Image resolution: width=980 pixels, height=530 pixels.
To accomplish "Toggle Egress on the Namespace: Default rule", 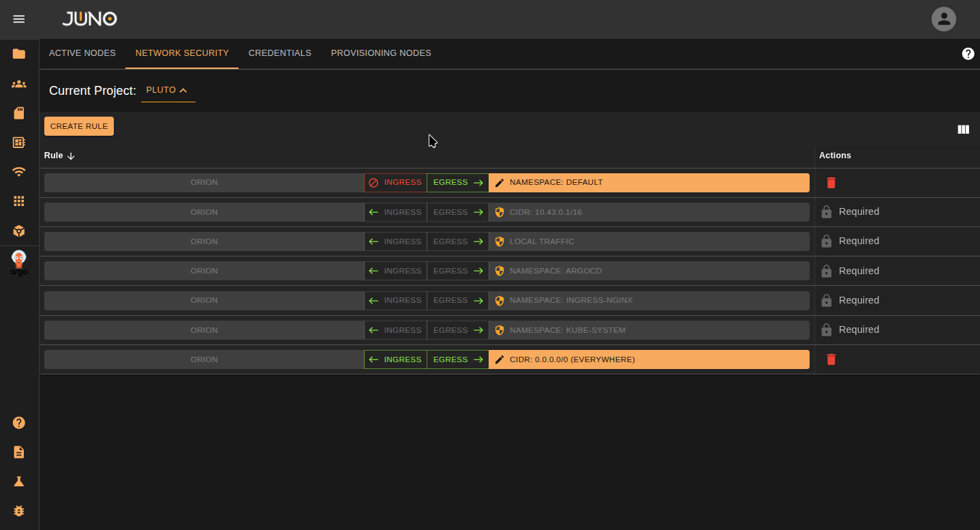I will click(x=457, y=183).
